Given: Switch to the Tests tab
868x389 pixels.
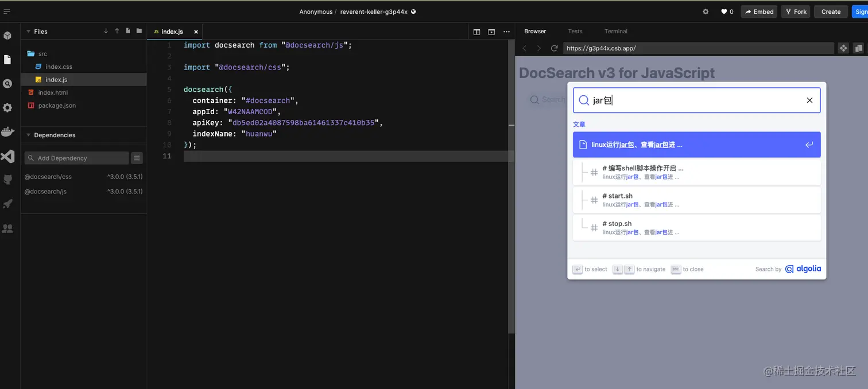Looking at the screenshot, I should coord(575,31).
